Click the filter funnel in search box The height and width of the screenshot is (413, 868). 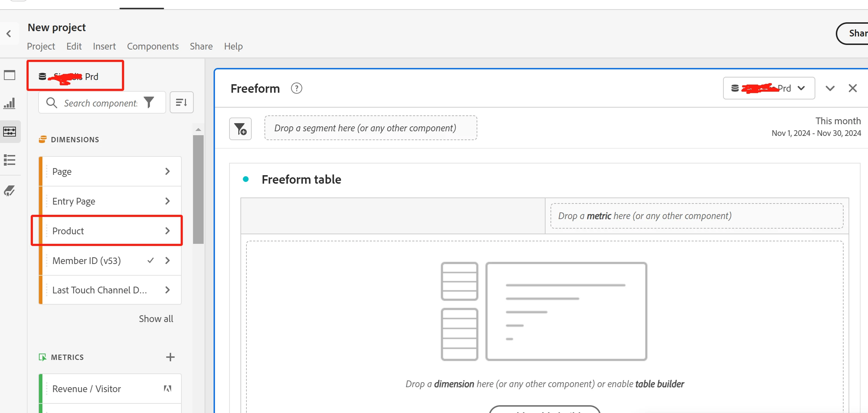[x=149, y=103]
